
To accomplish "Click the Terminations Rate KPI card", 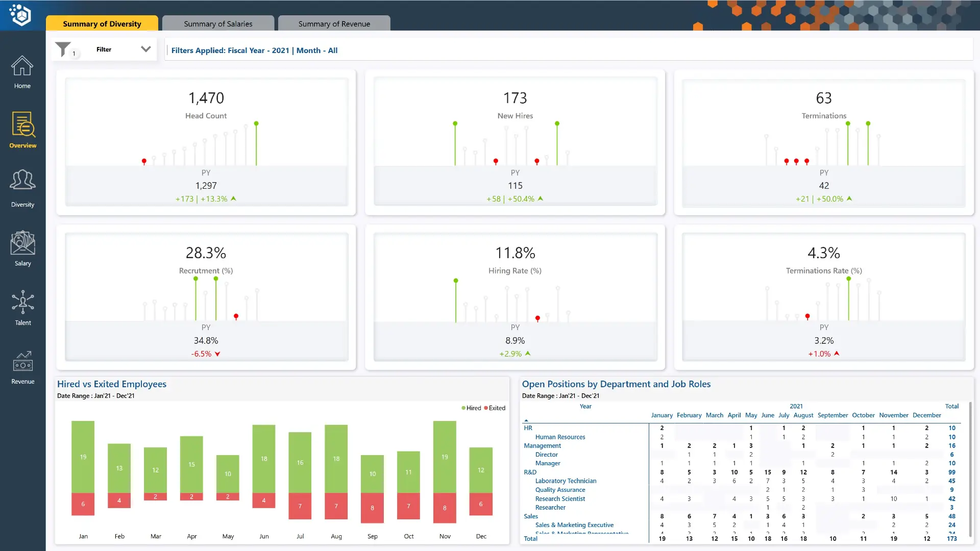I will tap(823, 297).
